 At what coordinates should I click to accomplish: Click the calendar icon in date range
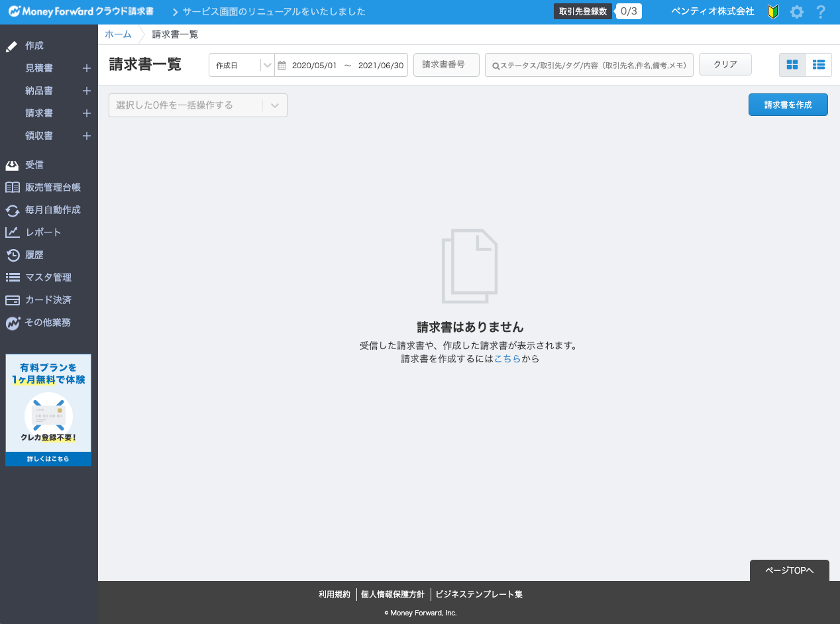click(x=282, y=65)
